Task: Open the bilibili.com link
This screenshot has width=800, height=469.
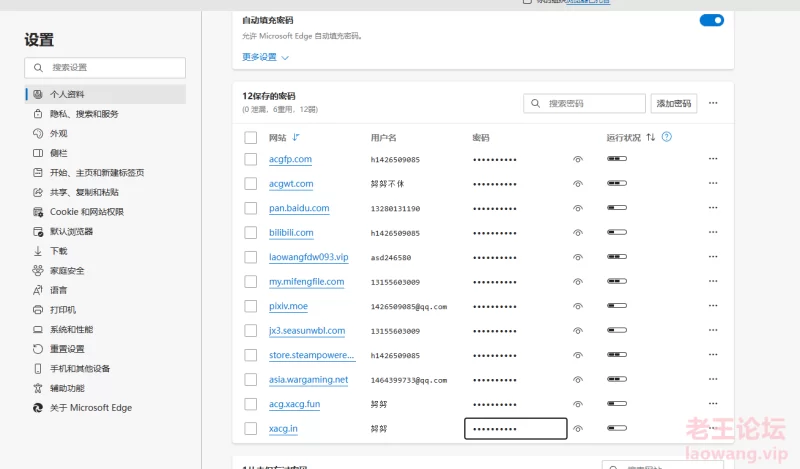Action: pos(291,233)
